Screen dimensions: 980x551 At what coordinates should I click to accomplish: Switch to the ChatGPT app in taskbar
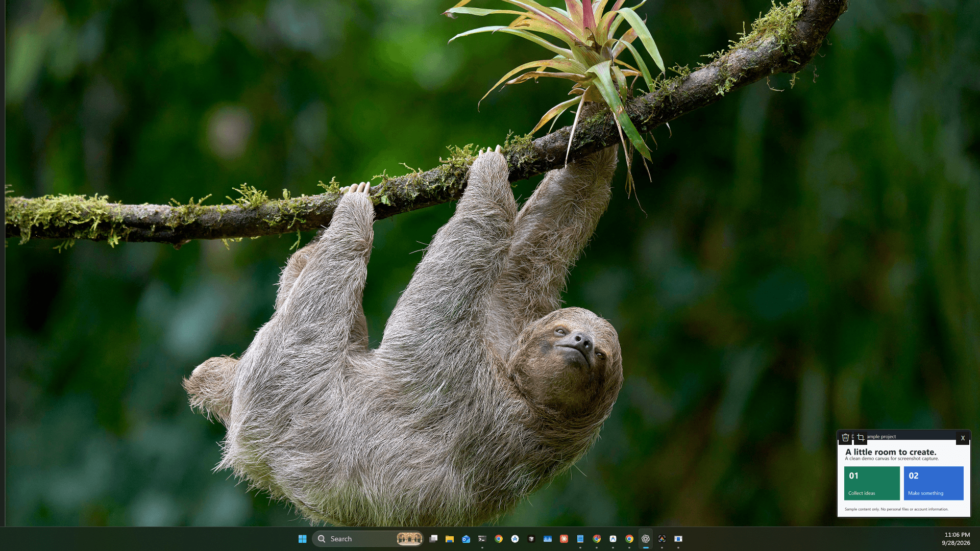point(646,539)
